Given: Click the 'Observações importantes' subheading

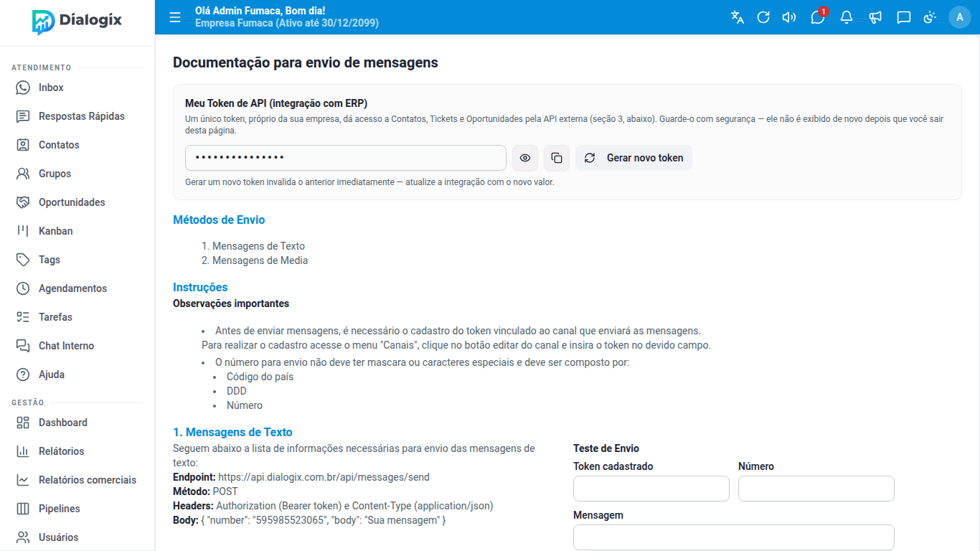Looking at the screenshot, I should (x=231, y=303).
